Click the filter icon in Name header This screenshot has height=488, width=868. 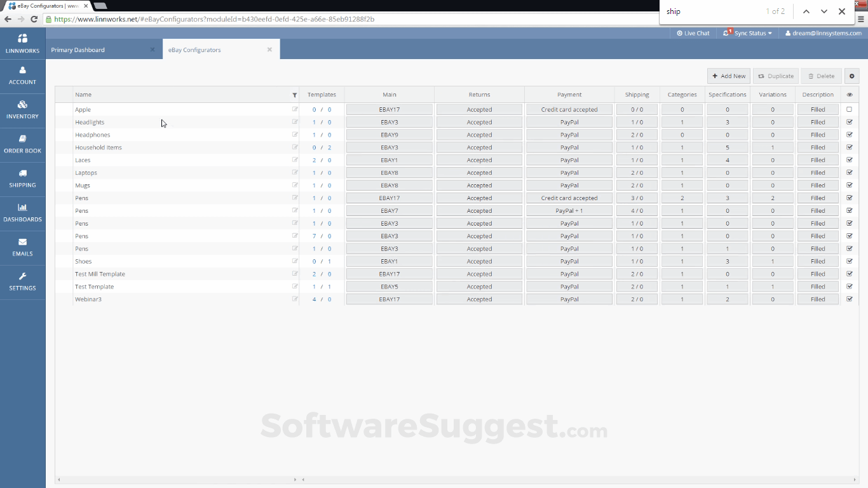coord(294,95)
